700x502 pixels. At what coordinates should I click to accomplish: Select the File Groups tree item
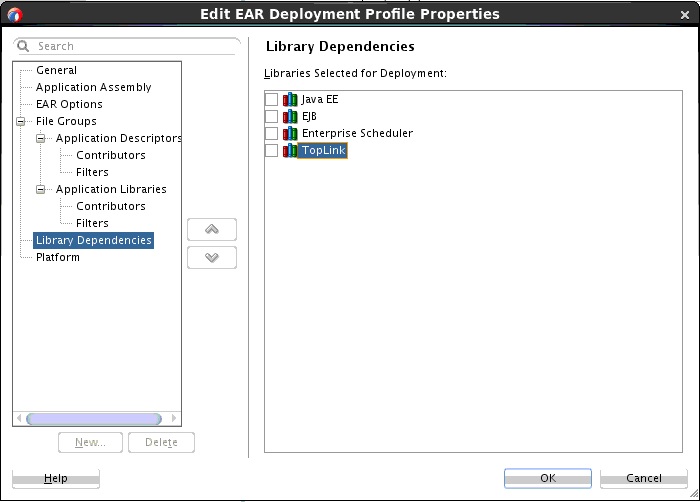(66, 121)
